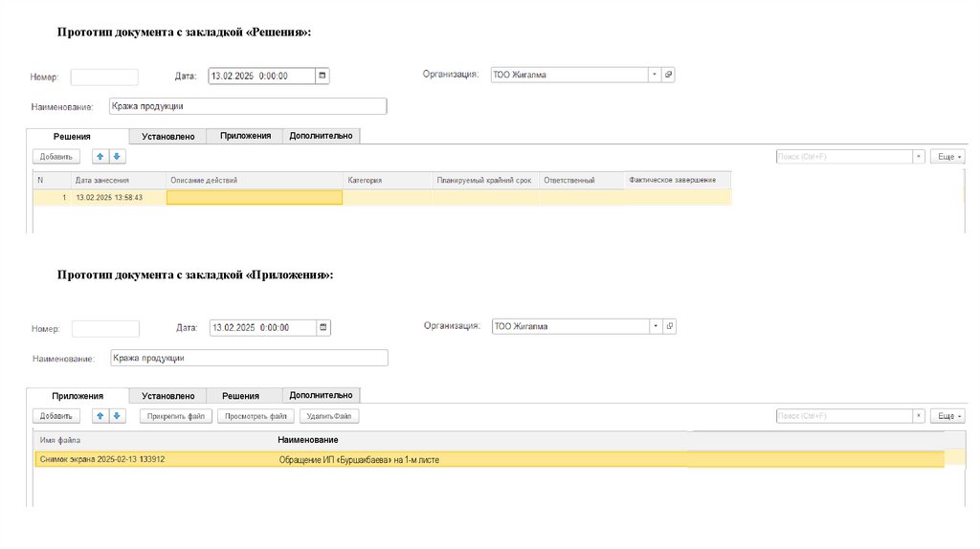Viewport: 980px width, 549px height.
Task: Switch to Установлено tab in upper prototype
Action: coord(168,136)
